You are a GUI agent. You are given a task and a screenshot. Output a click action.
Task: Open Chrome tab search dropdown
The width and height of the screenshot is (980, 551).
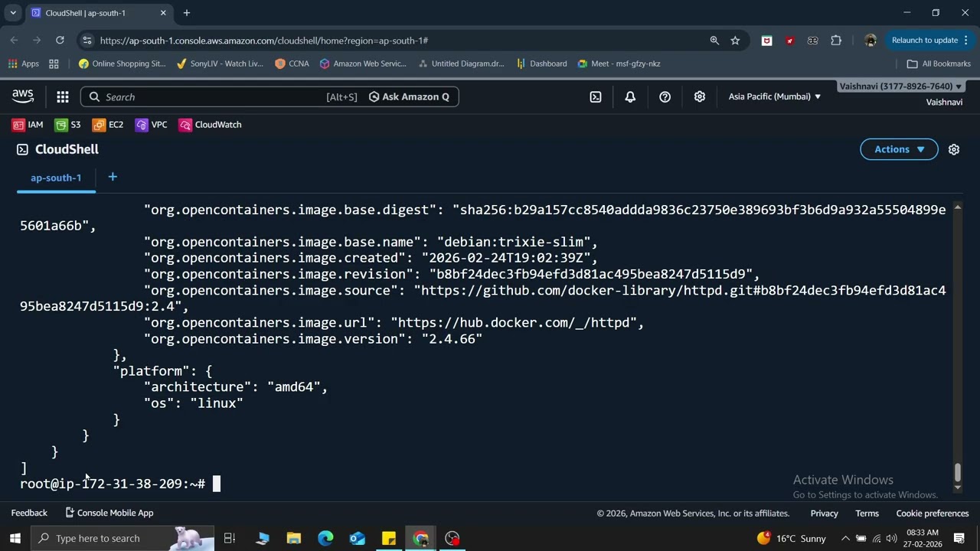click(x=13, y=13)
